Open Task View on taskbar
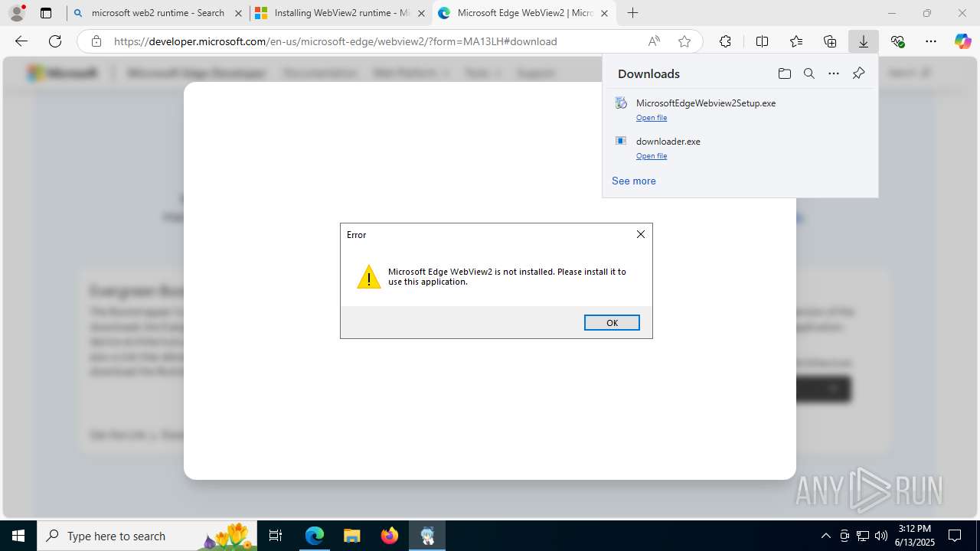Viewport: 980px width, 551px height. tap(276, 536)
